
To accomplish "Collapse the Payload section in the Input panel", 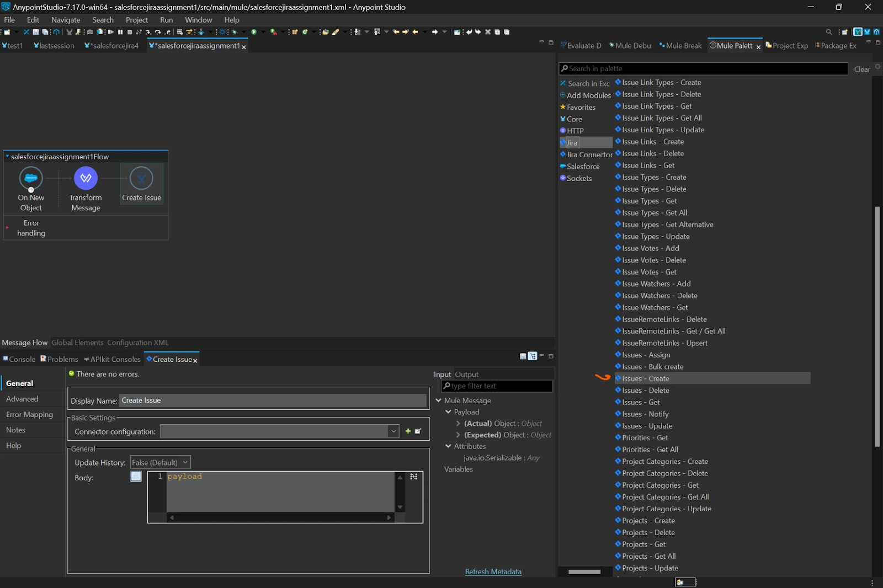I will [x=448, y=411].
